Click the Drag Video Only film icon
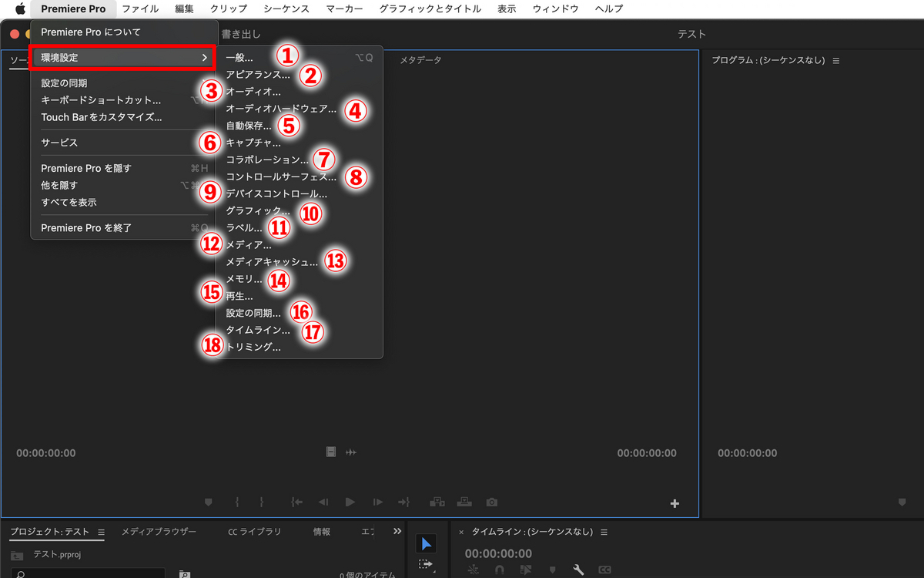 point(331,452)
